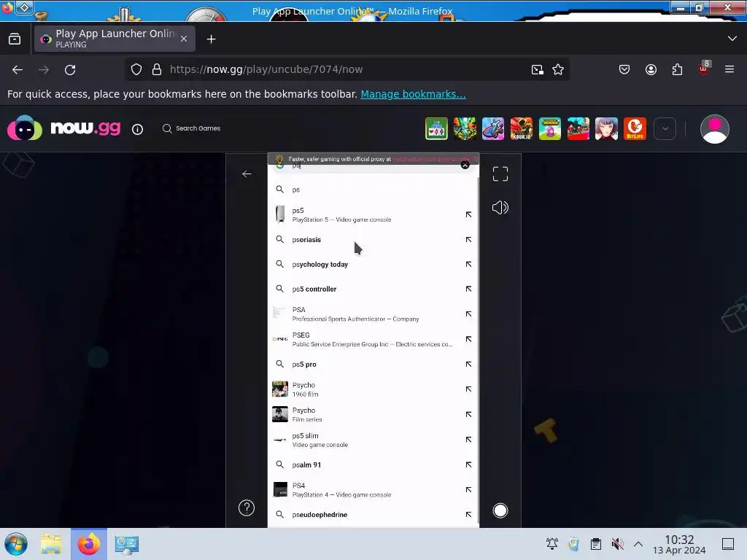Fill query using arrow beside 'pseudoephedrine'

point(468,515)
